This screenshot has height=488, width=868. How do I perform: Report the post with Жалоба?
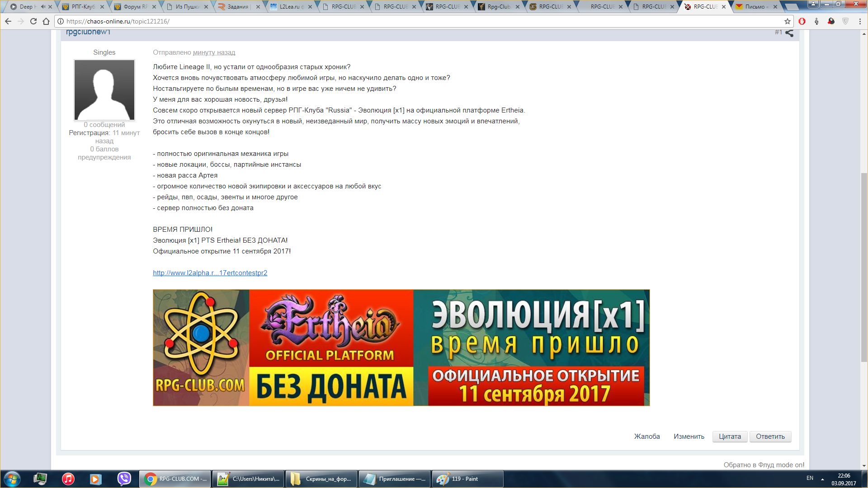[647, 436]
